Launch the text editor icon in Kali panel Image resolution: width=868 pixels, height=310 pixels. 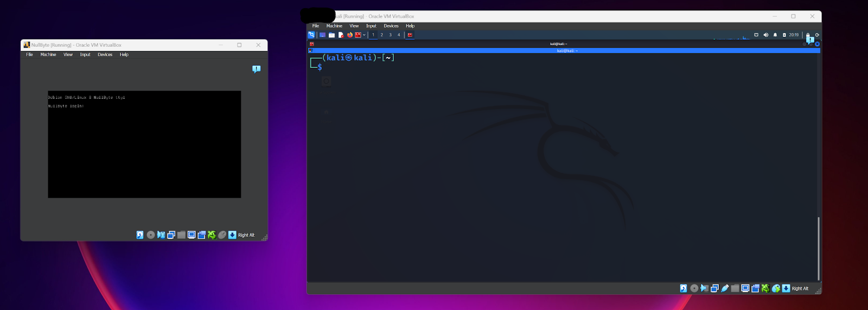(x=341, y=35)
